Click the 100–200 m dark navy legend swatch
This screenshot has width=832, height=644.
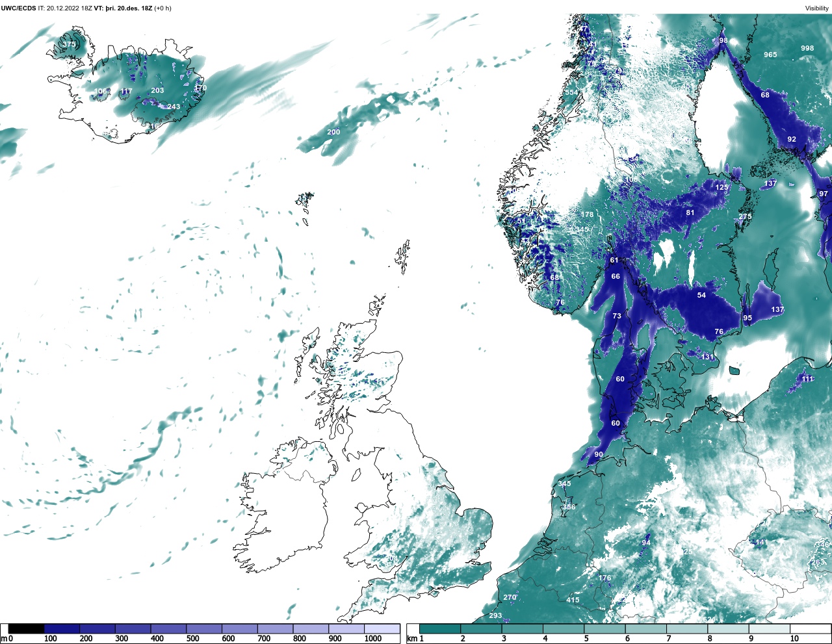62,628
